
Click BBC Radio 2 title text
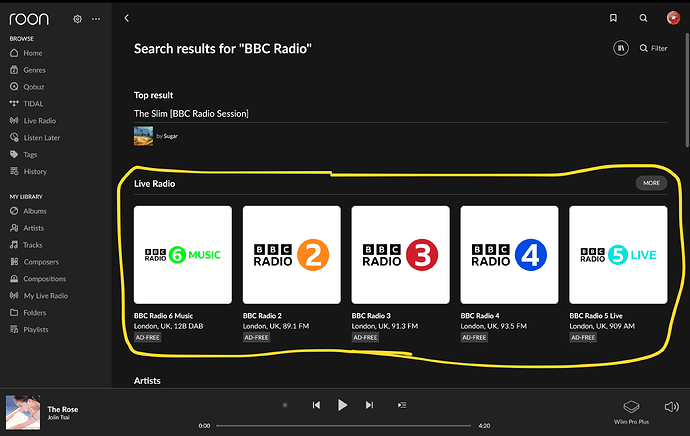click(x=262, y=316)
